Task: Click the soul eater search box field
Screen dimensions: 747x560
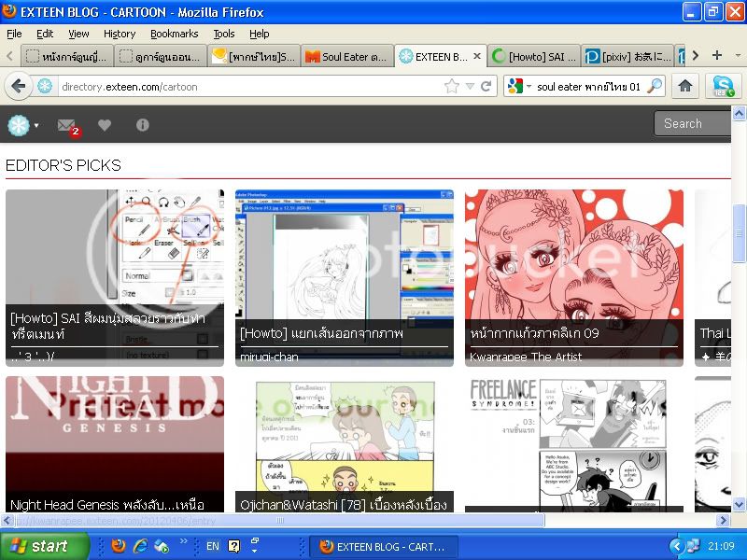Action: click(589, 87)
